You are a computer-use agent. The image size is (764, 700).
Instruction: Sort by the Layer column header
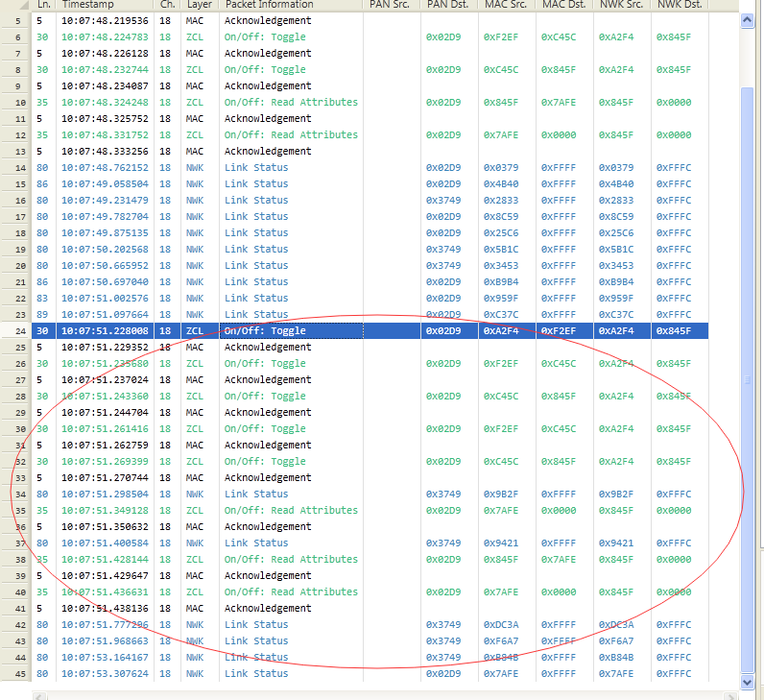200,5
